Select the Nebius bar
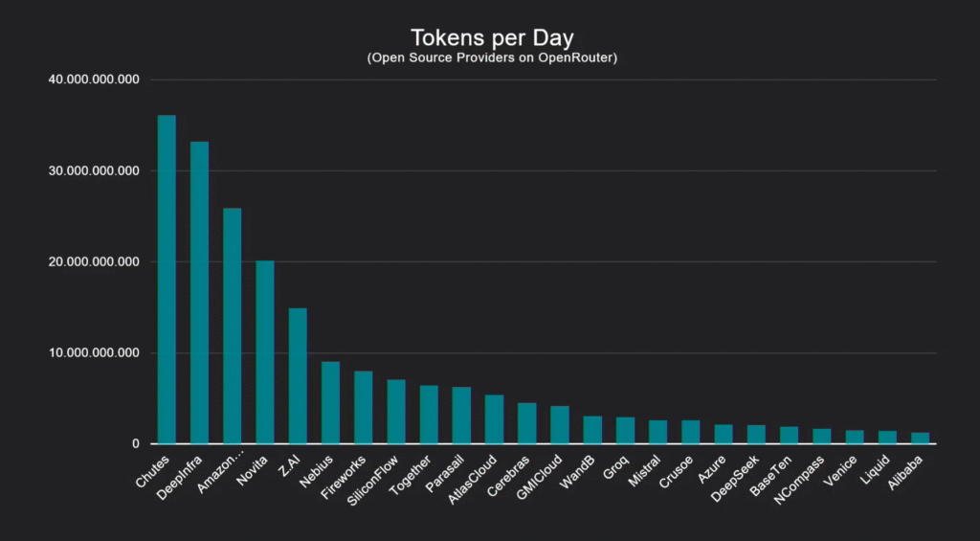980x541 pixels. (x=330, y=403)
